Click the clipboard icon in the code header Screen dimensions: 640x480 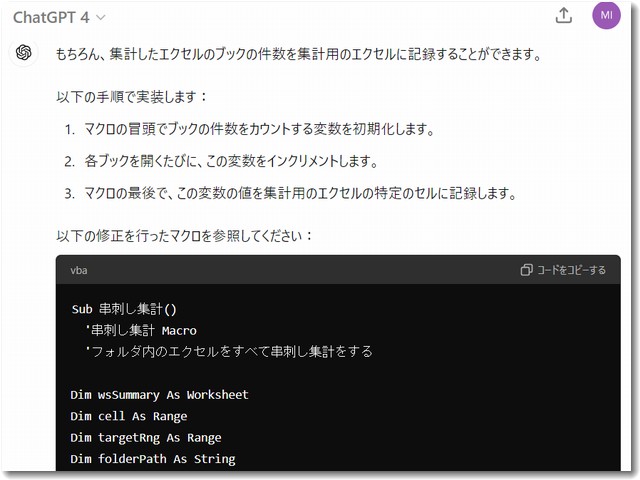click(x=527, y=270)
